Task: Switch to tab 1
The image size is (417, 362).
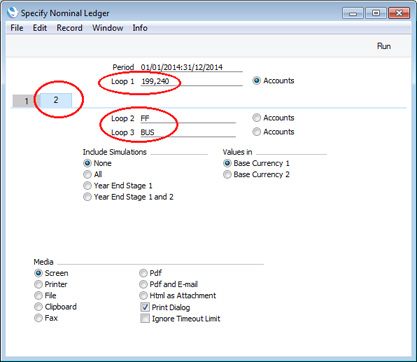Action: (26, 101)
